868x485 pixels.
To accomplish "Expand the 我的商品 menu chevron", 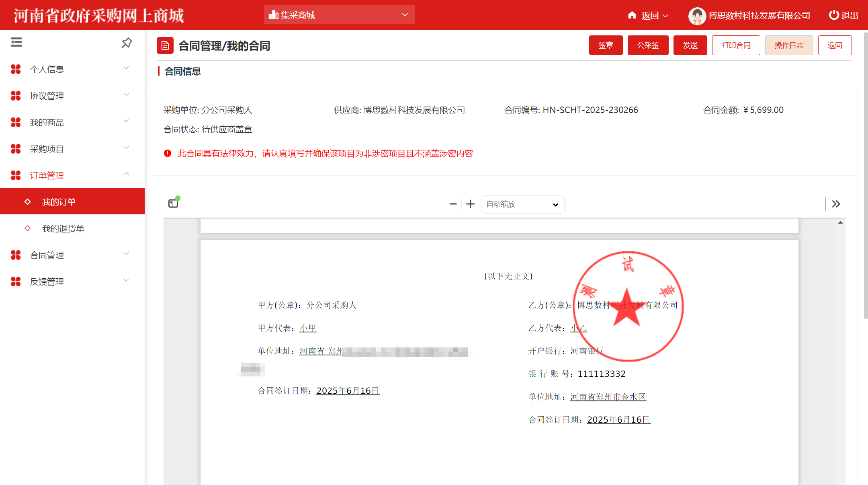I will click(126, 121).
